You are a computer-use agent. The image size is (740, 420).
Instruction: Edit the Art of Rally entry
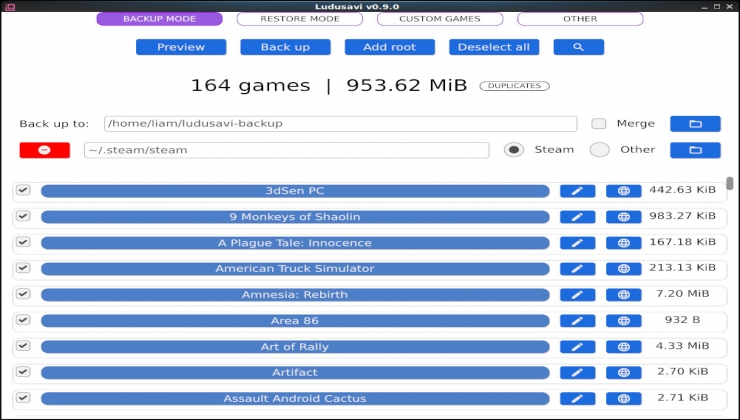coord(577,346)
